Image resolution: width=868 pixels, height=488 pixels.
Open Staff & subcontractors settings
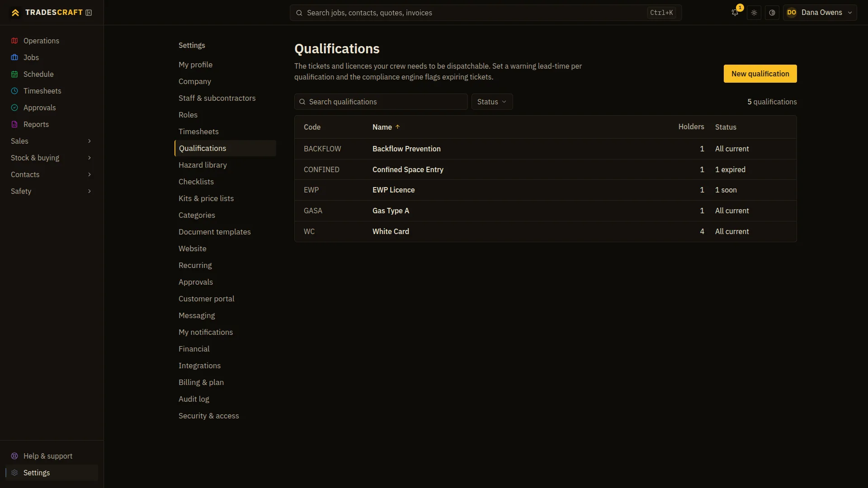[225, 98]
